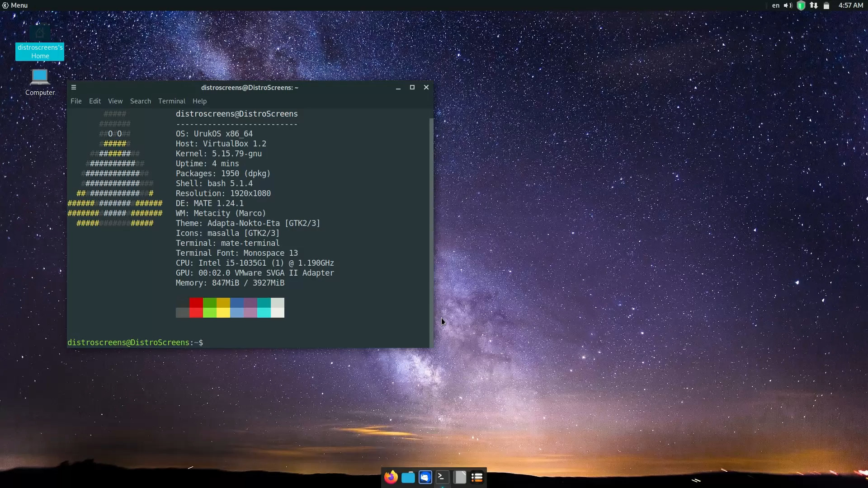
Task: Open the blue file manager folder in dock
Action: (x=408, y=477)
